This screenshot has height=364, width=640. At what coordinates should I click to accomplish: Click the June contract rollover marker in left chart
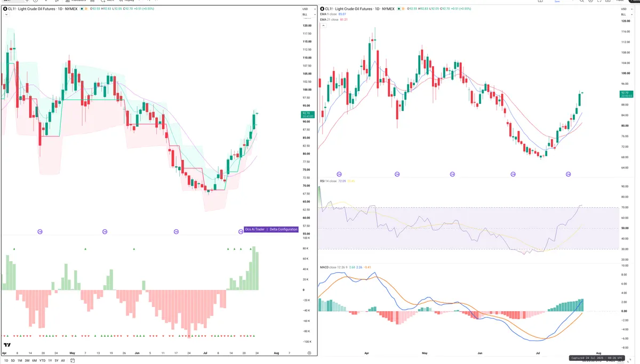[x=176, y=231]
